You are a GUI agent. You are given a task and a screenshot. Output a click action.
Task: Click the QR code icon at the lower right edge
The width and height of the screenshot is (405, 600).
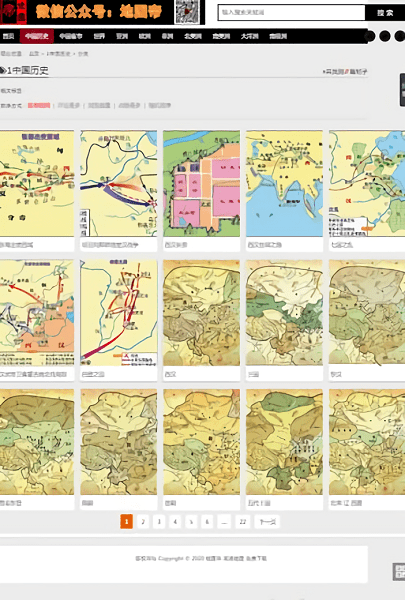pos(399,572)
